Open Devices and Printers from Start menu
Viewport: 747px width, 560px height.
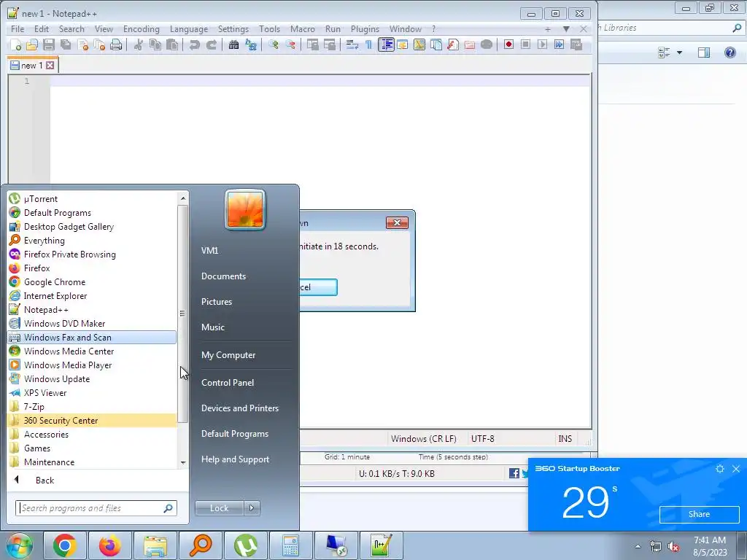(x=239, y=408)
